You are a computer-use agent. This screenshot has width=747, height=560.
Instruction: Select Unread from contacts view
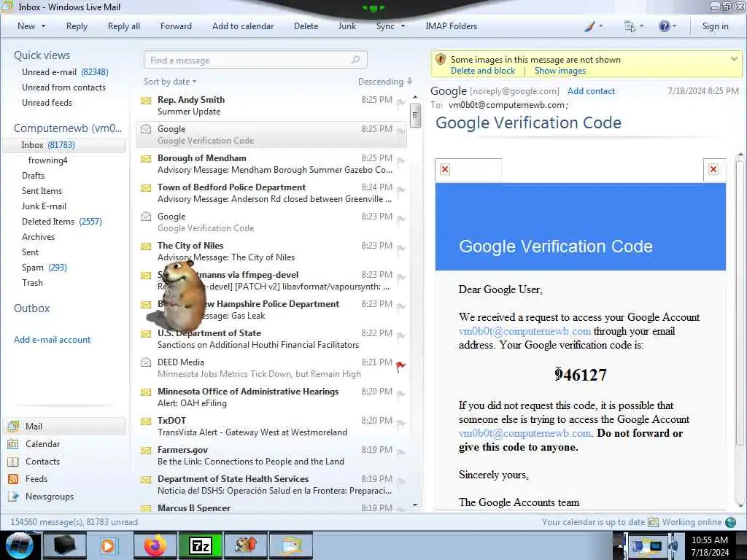pyautogui.click(x=64, y=87)
